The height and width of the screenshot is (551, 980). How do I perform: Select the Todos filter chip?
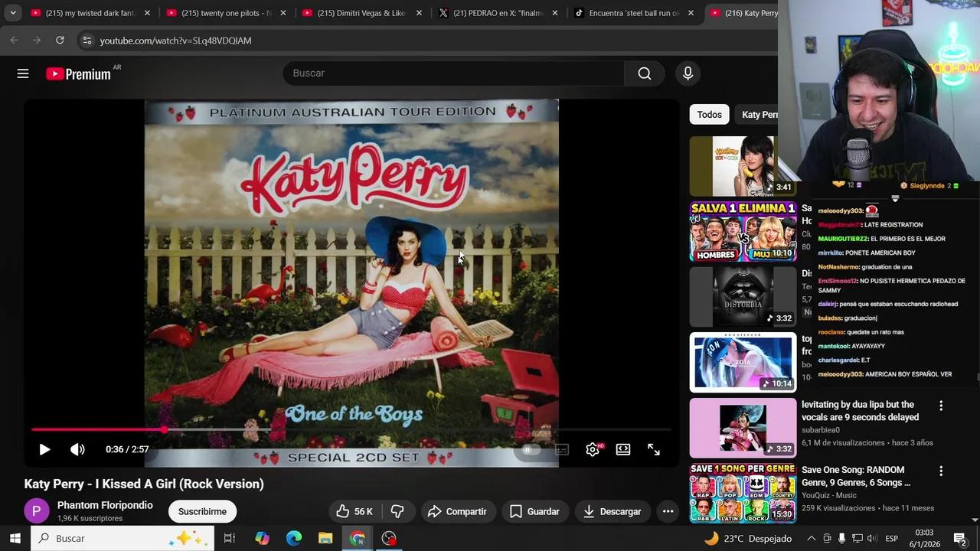709,115
